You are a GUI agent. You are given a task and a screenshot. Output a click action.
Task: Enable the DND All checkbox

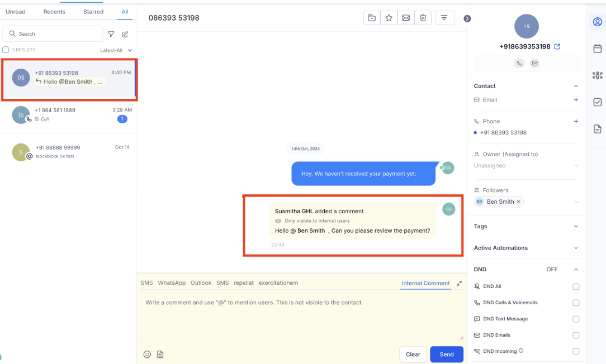(576, 286)
